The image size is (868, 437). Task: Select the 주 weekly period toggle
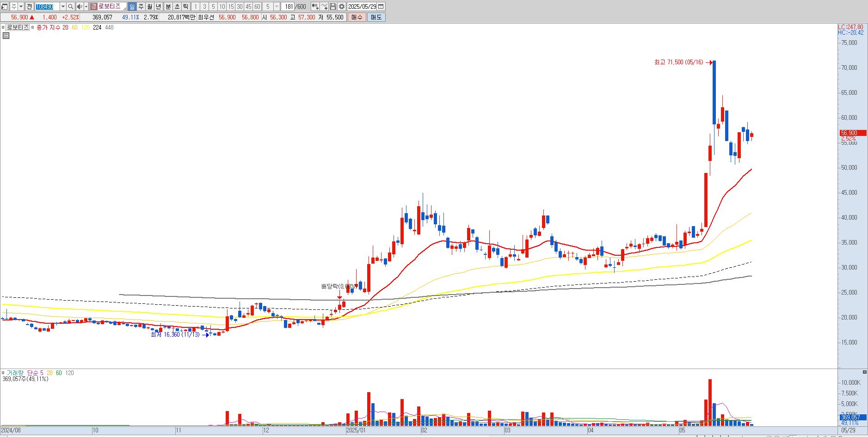tap(141, 6)
